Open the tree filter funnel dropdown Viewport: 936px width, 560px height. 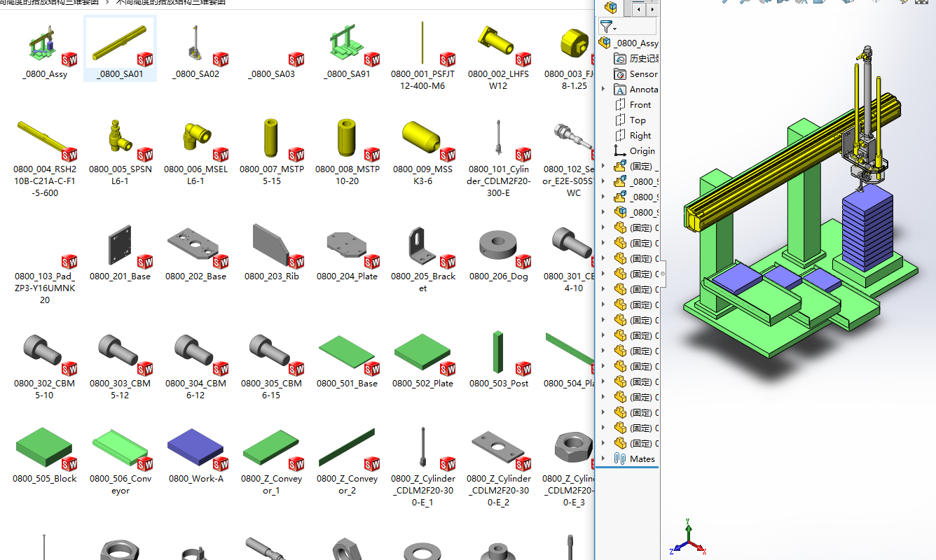point(608,27)
